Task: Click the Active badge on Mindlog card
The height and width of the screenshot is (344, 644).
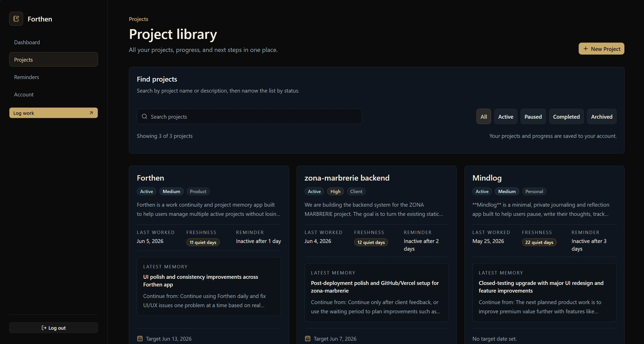Action: [x=482, y=191]
